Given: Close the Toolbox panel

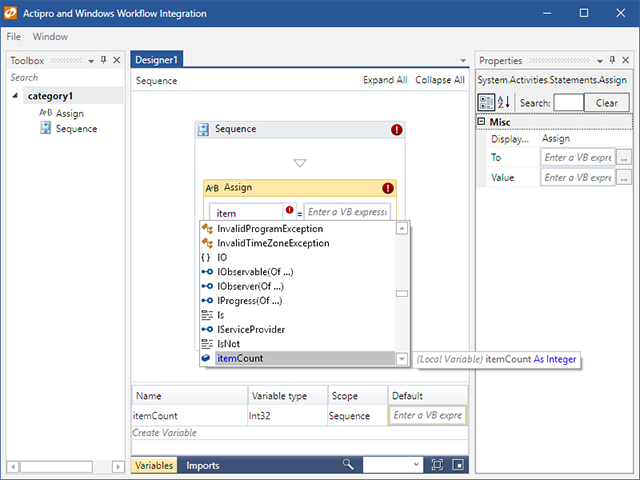Looking at the screenshot, I should (117, 60).
